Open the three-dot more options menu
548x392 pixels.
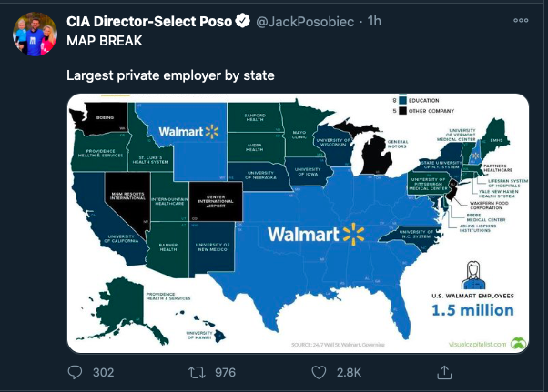523,20
